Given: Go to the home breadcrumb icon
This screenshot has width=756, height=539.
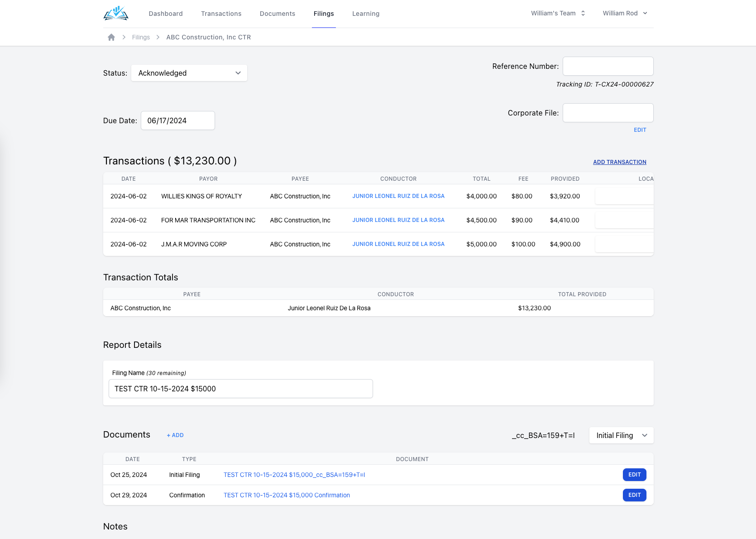Looking at the screenshot, I should click(111, 37).
